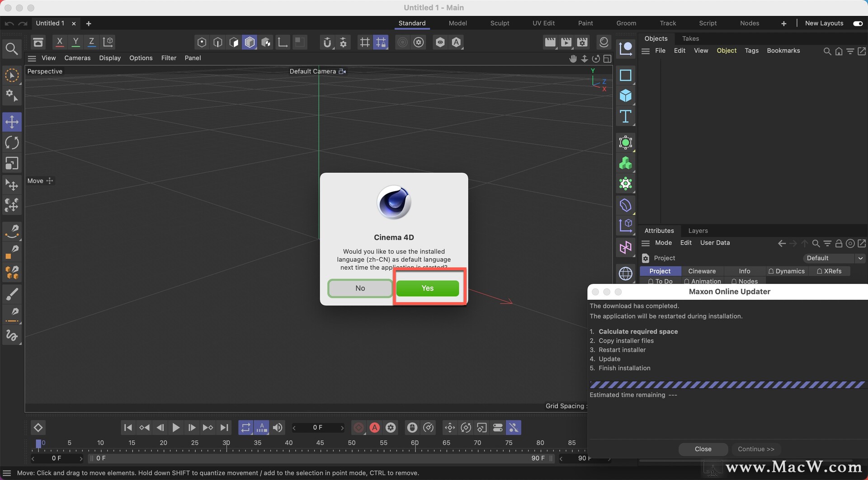This screenshot has height=480, width=868.
Task: Go to end of animation
Action: (224, 428)
